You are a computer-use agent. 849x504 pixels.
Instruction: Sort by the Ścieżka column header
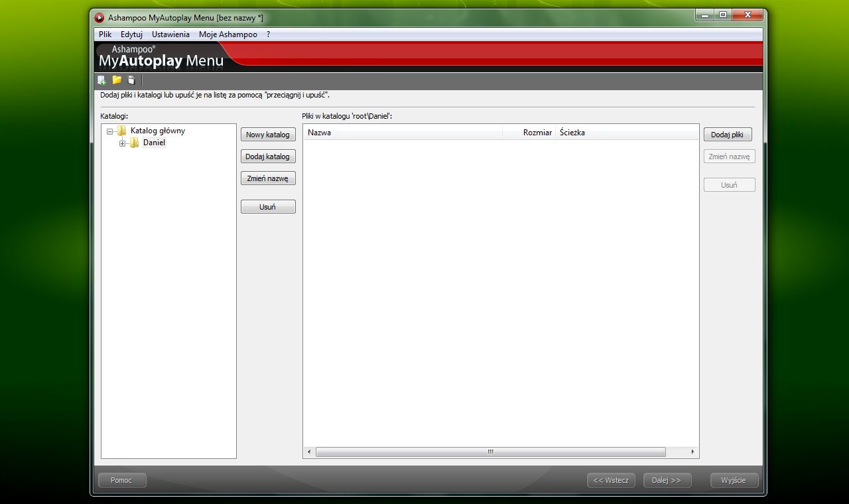pos(627,133)
